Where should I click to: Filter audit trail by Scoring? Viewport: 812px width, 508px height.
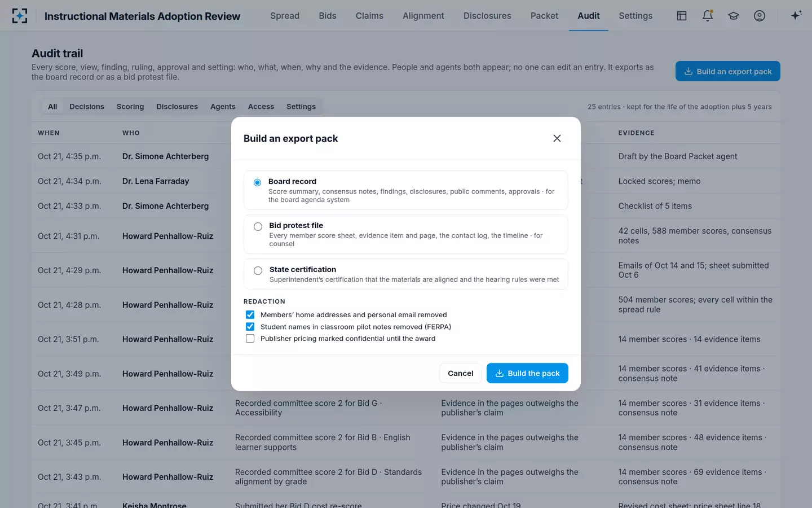(x=130, y=107)
